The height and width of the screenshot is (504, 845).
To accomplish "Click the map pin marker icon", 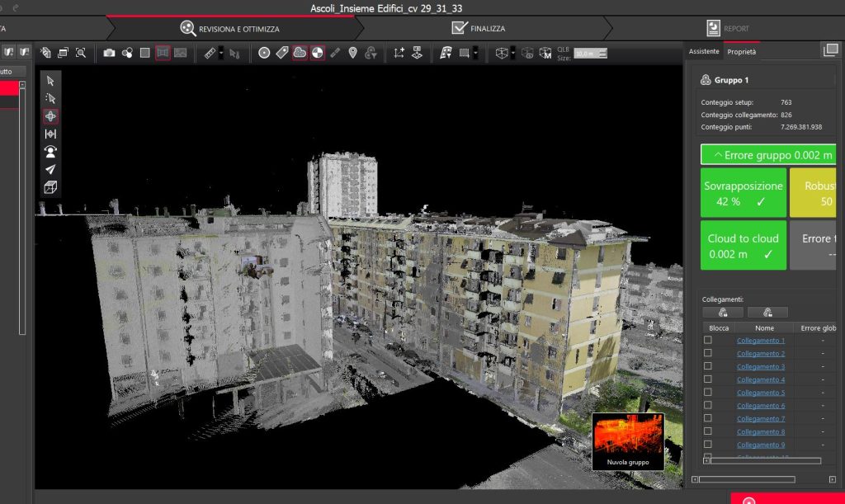I will click(x=353, y=53).
